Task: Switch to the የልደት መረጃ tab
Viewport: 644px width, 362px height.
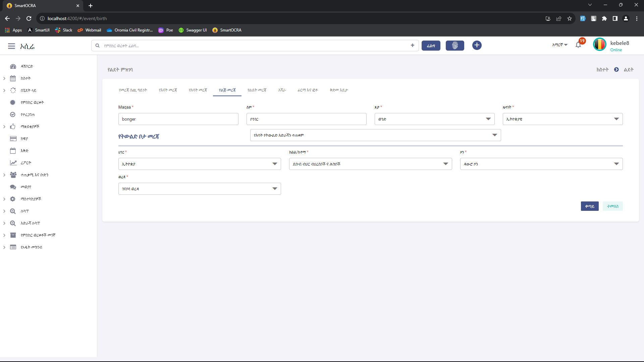Action: [257, 90]
